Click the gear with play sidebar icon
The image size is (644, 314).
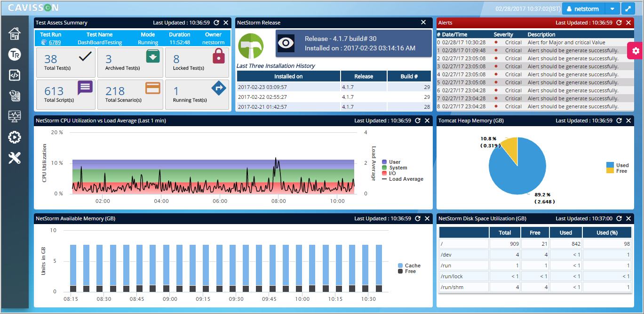pyautogui.click(x=15, y=137)
